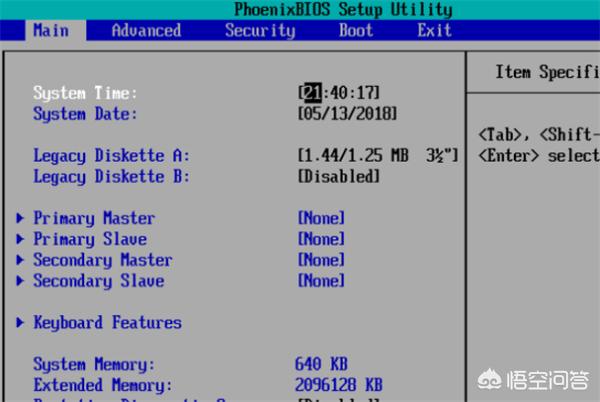Expand the Secondary Master arrow
Screen dimensions: 600x402
(22, 260)
